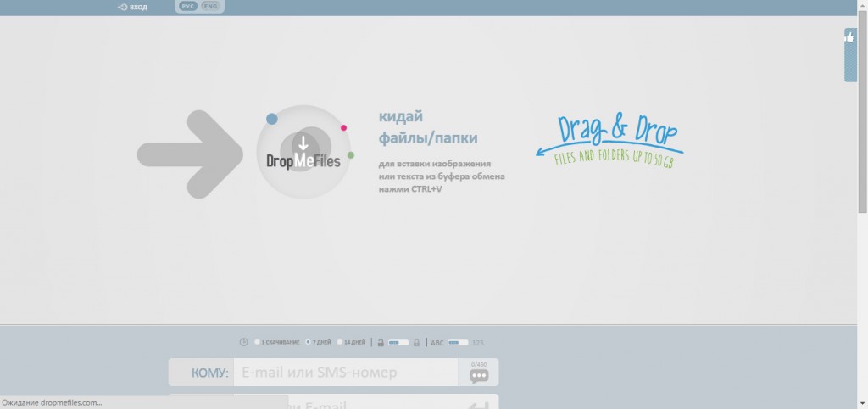Click the КОМУ recipient E-mail/SMS field

click(x=346, y=372)
